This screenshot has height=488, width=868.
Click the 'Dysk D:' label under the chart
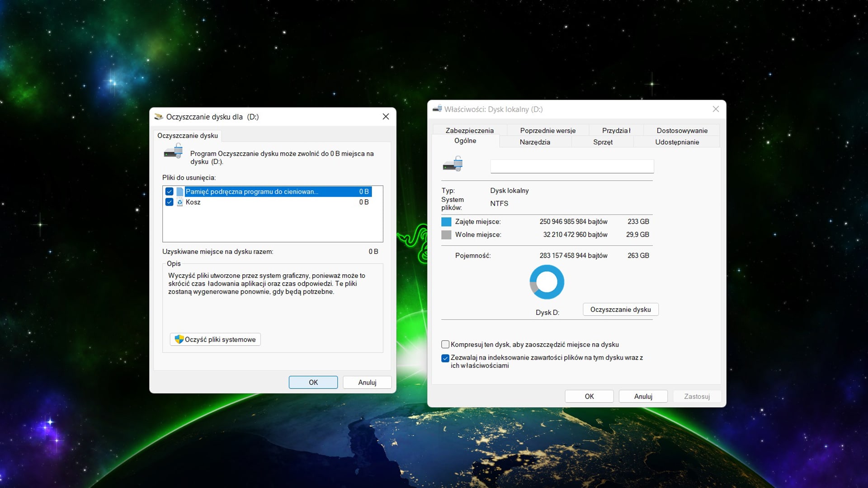tap(547, 312)
